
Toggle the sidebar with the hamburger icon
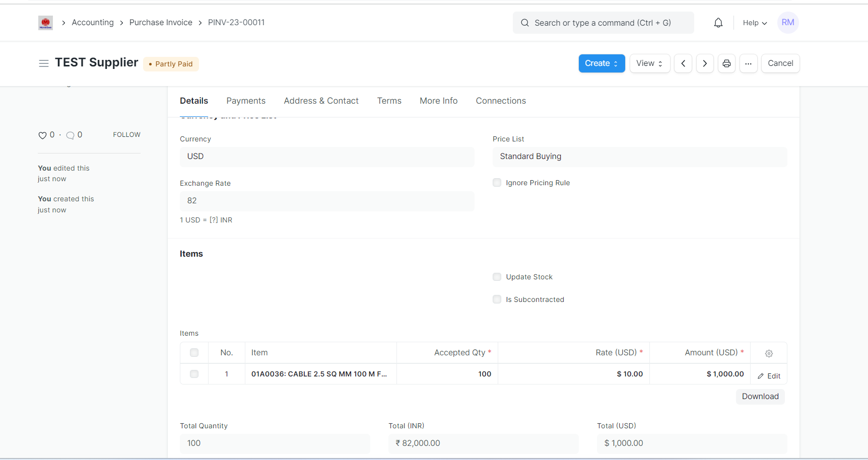[x=44, y=63]
